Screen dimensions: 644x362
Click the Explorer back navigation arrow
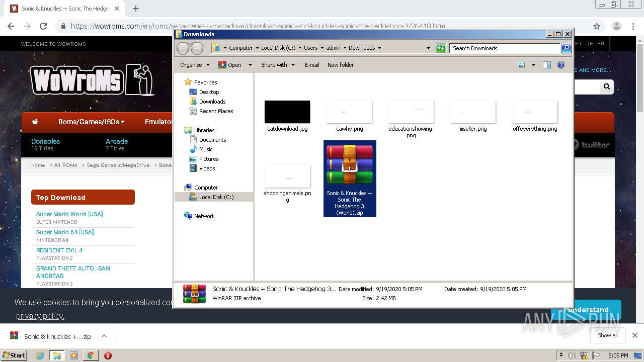pos(183,48)
